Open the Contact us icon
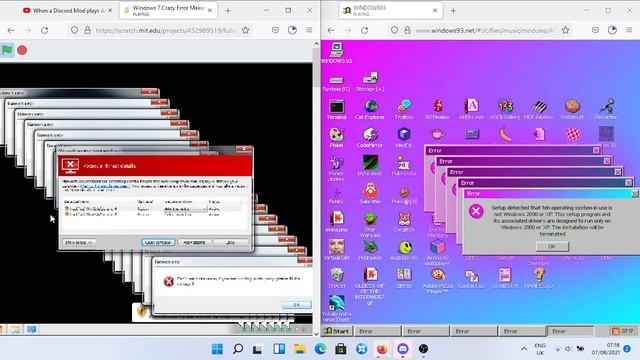 click(471, 278)
